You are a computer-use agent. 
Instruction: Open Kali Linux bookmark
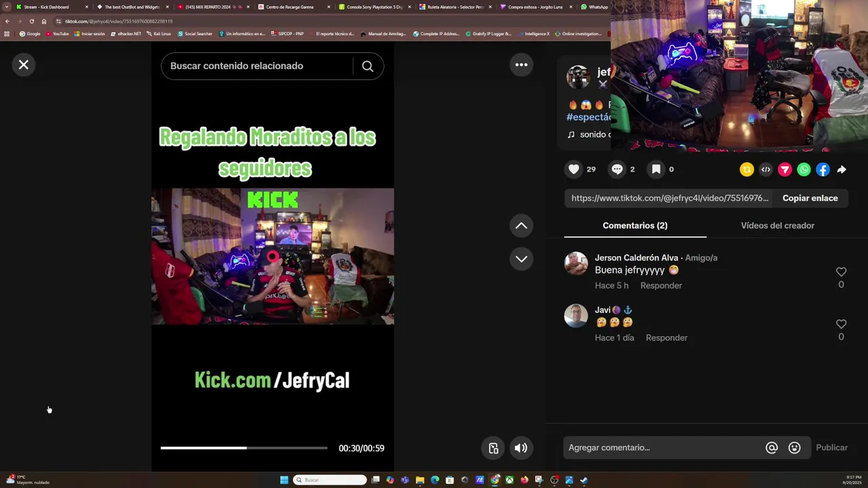coord(159,33)
